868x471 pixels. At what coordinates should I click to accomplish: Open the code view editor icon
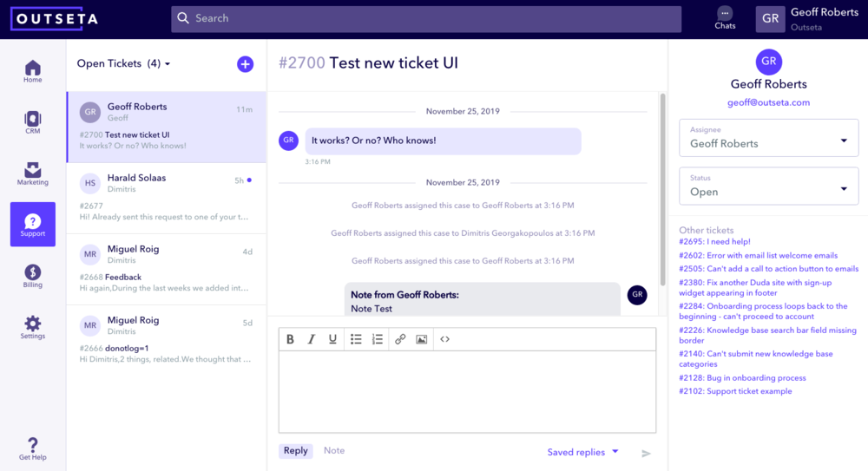coord(445,339)
